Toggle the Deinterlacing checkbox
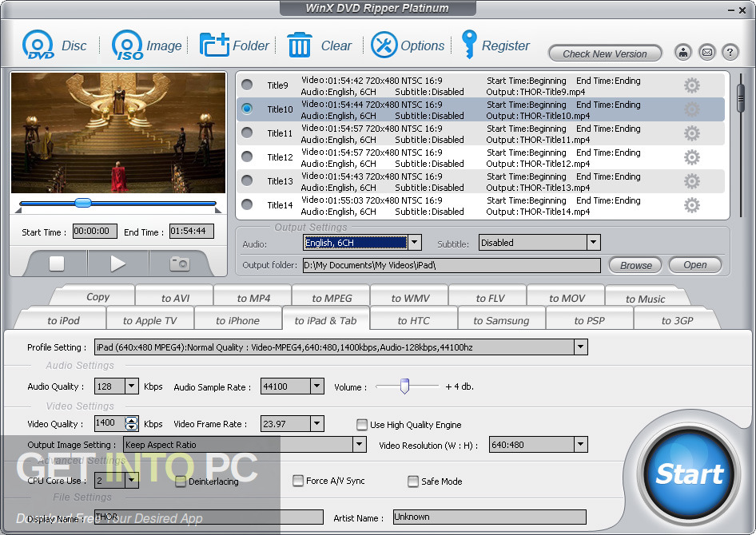The image size is (756, 535). point(181,481)
